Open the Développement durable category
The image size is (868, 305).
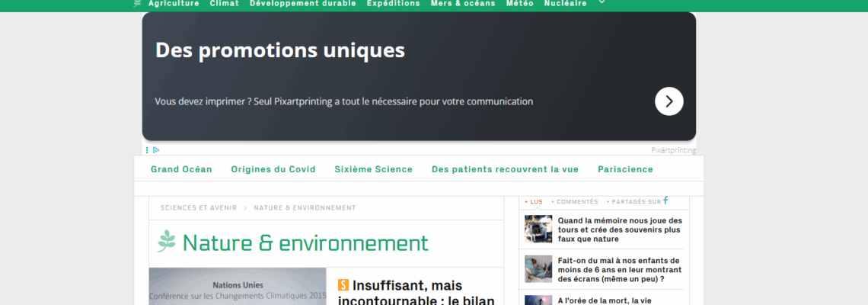(302, 4)
